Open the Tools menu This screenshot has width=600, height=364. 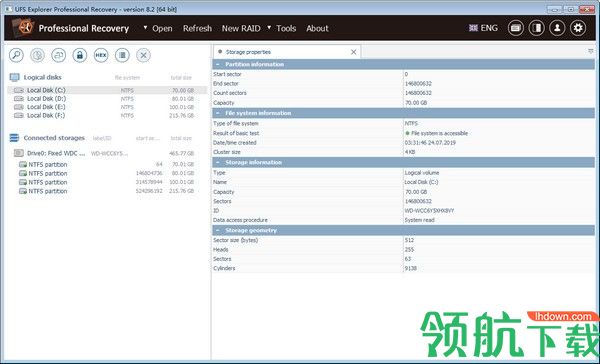286,28
